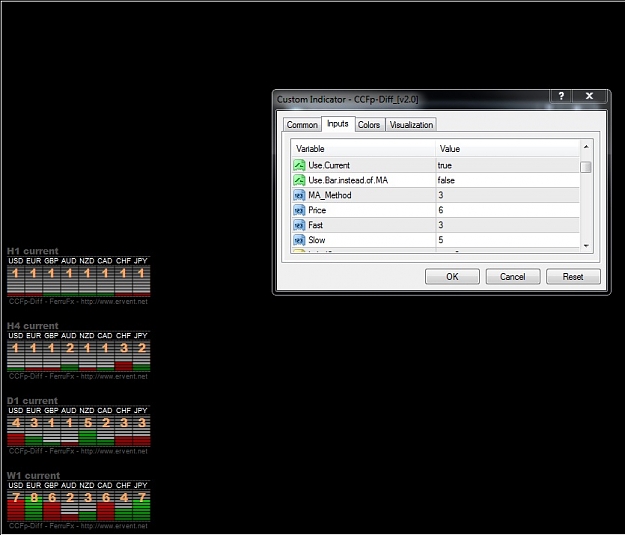The width and height of the screenshot is (625, 535).
Task: Click the GBP label in D1 panel
Action: pos(51,410)
